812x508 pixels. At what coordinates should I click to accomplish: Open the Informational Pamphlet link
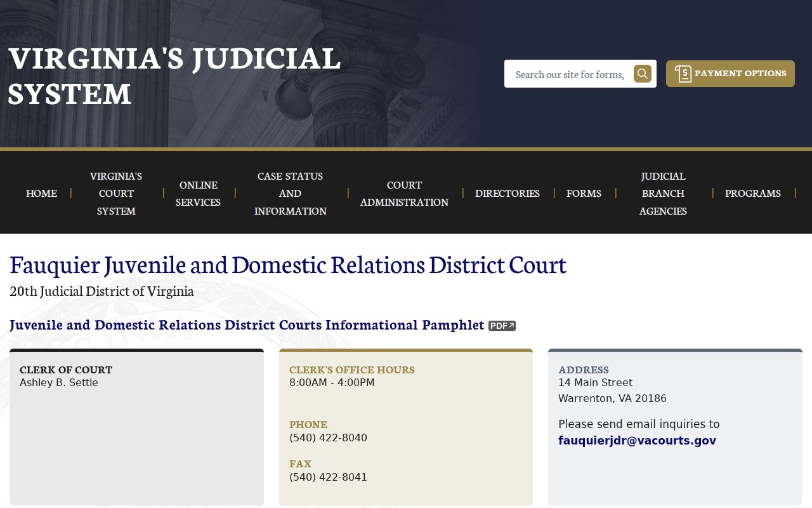pyautogui.click(x=247, y=325)
